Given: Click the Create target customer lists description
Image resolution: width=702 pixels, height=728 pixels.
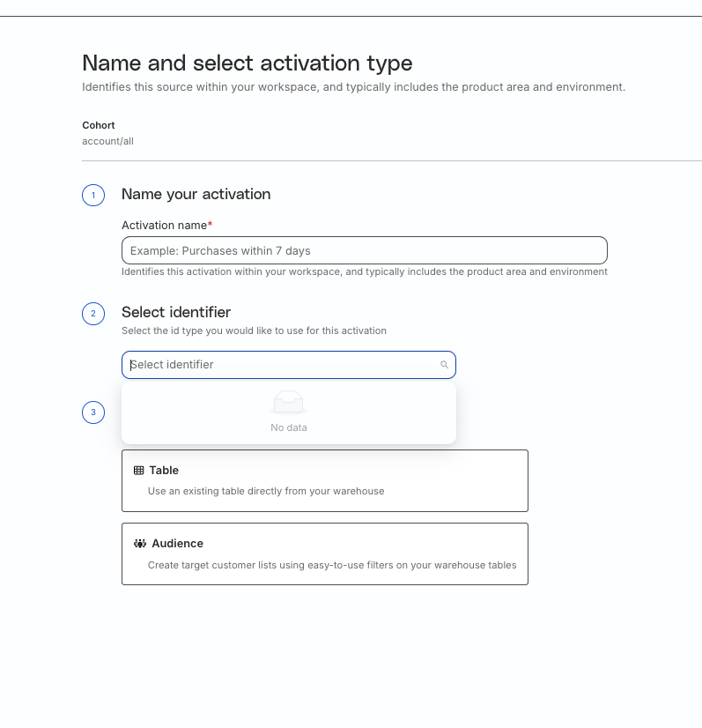Looking at the screenshot, I should pyautogui.click(x=332, y=565).
